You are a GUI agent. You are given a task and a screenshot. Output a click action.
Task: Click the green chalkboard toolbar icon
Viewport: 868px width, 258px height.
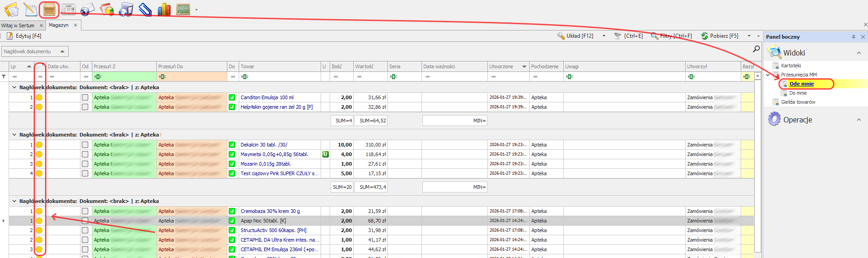click(x=183, y=9)
